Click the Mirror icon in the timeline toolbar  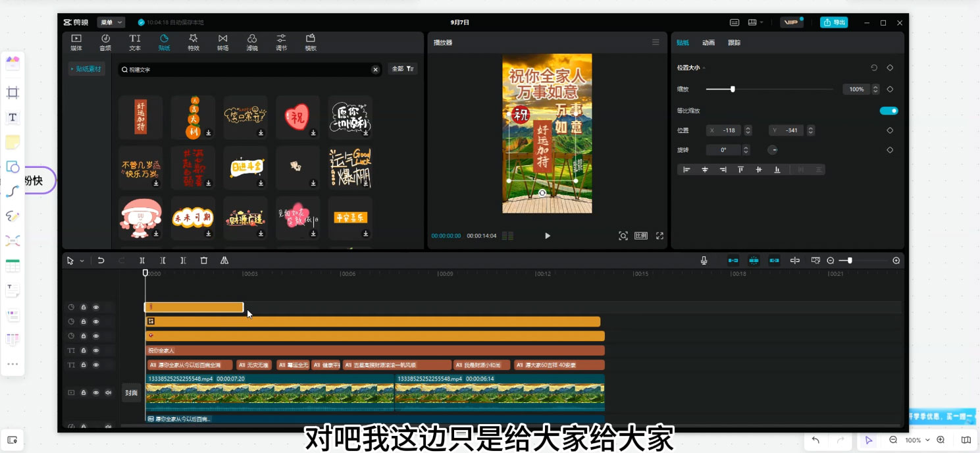pos(224,260)
